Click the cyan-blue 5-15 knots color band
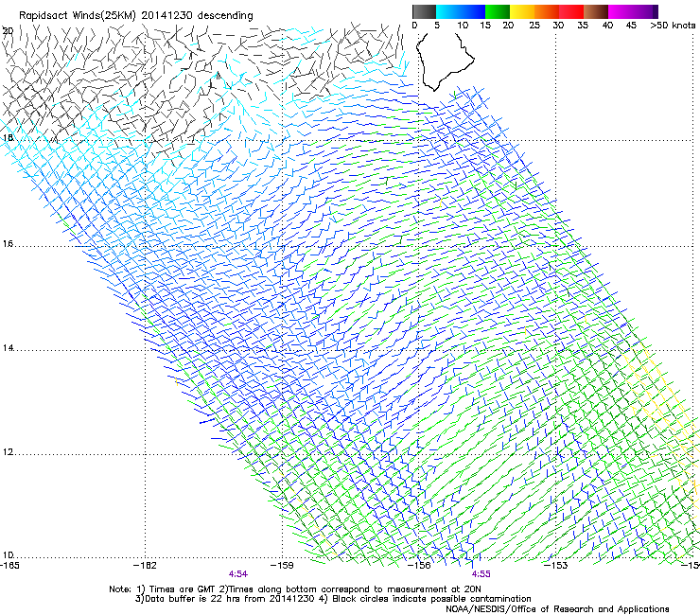The width and height of the screenshot is (700, 615). (461, 11)
